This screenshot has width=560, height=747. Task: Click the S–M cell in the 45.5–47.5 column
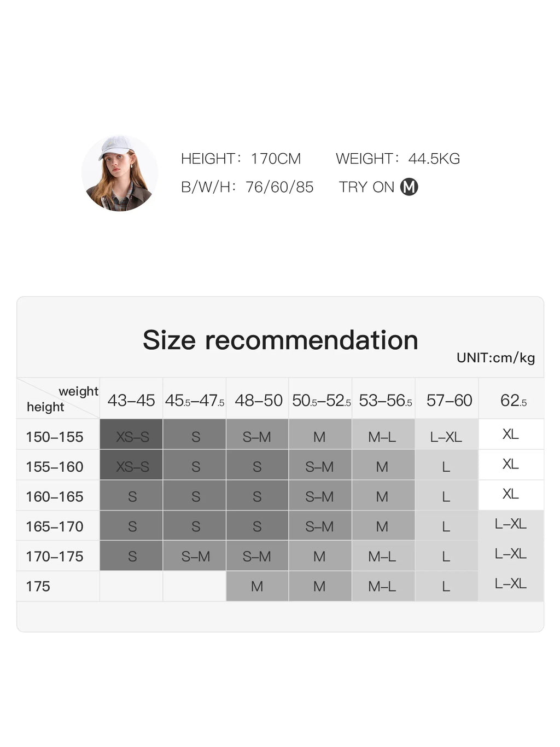pos(195,556)
